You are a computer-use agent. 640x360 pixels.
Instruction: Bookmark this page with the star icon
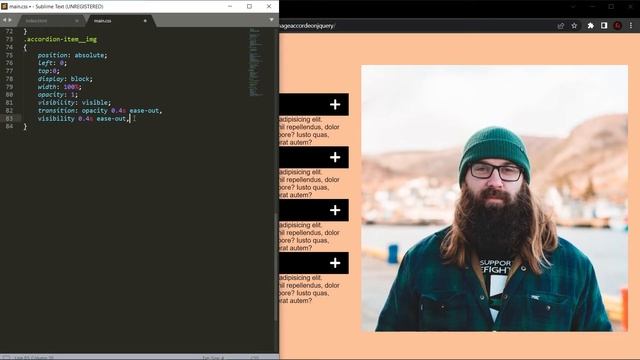point(574,26)
